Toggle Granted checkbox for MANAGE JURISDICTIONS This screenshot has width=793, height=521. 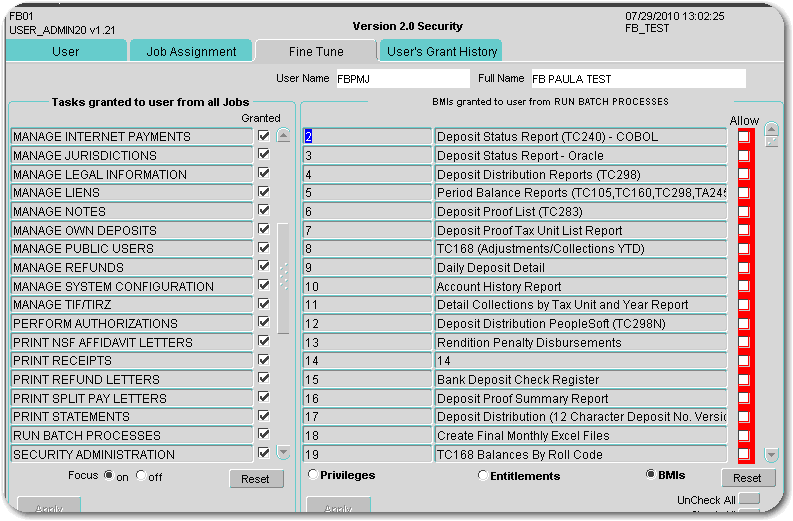[x=263, y=154]
